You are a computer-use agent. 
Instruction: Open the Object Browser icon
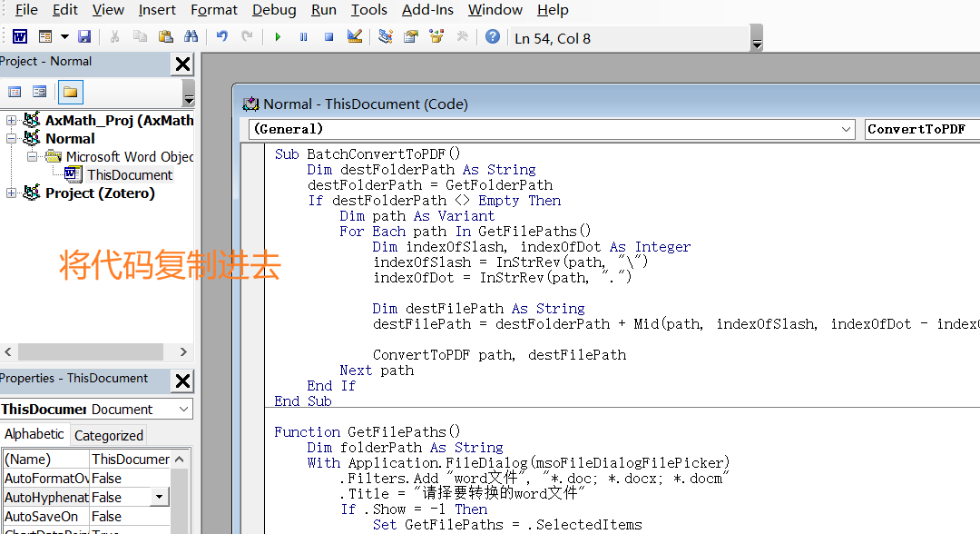coord(436,37)
